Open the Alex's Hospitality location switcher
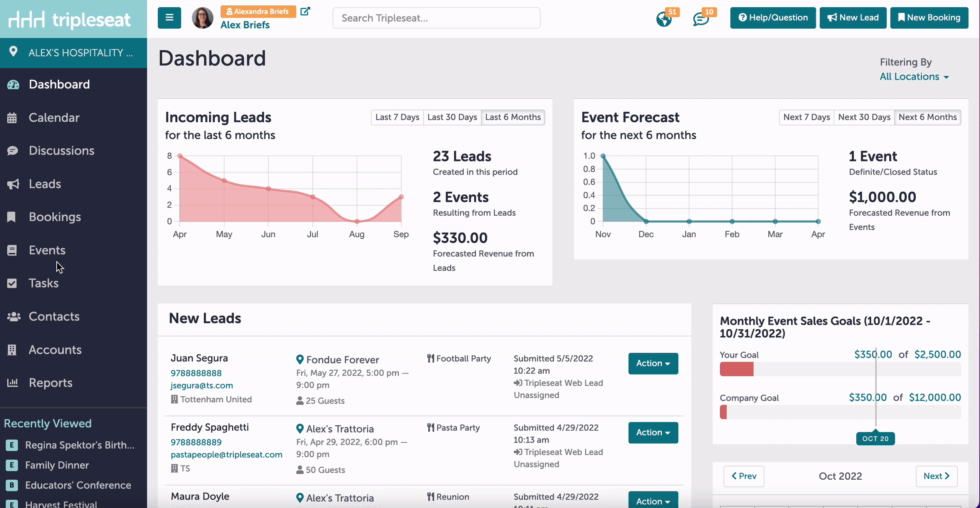Image resolution: width=980 pixels, height=508 pixels. point(73,53)
